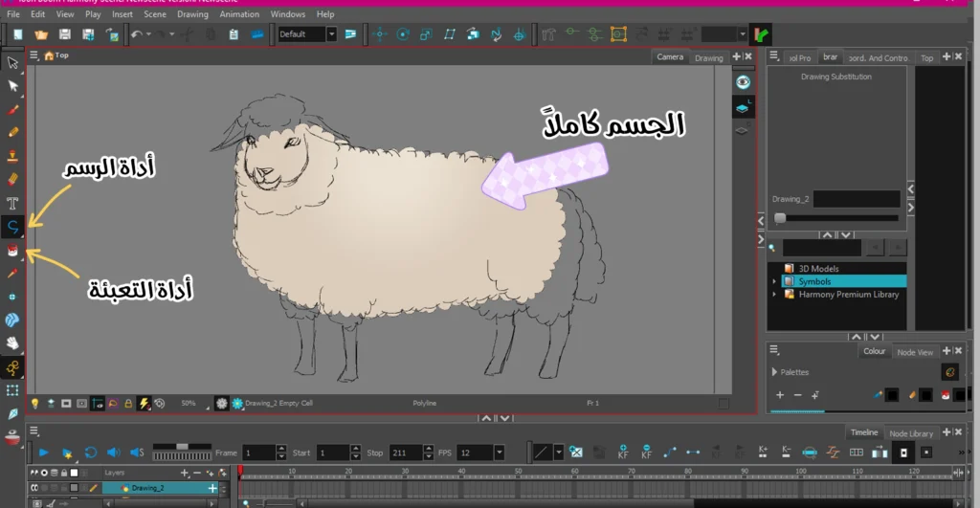Click the Open Scene folder icon
Viewport: 980px width, 508px height.
41,34
